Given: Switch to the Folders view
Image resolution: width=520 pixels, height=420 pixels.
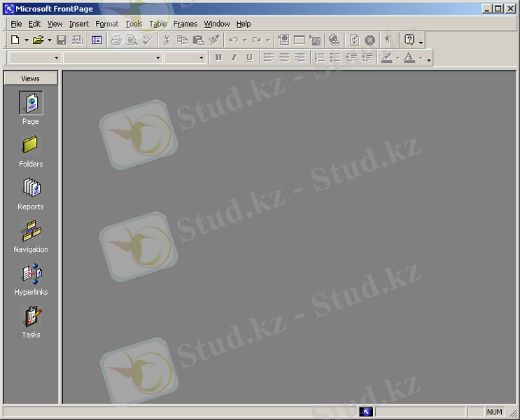Looking at the screenshot, I should (x=30, y=146).
